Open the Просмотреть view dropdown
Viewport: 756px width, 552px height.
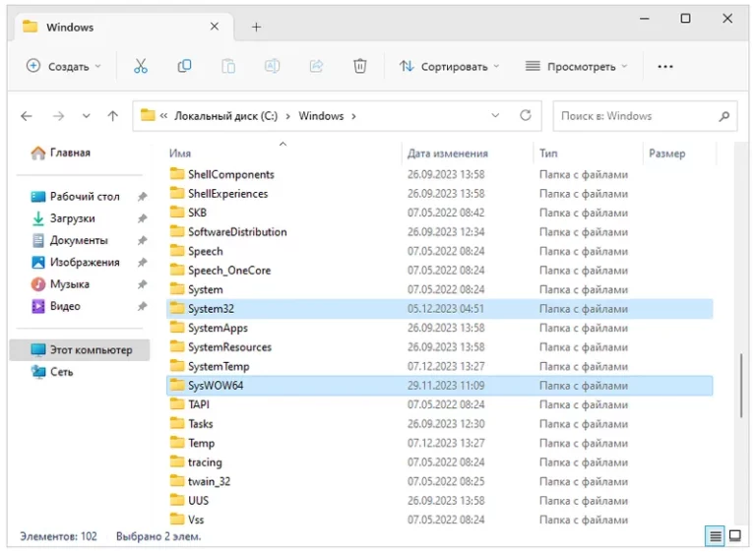click(576, 66)
